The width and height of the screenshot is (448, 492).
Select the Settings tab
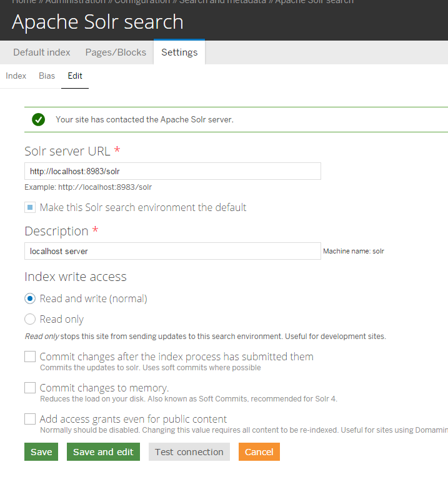[x=179, y=52]
